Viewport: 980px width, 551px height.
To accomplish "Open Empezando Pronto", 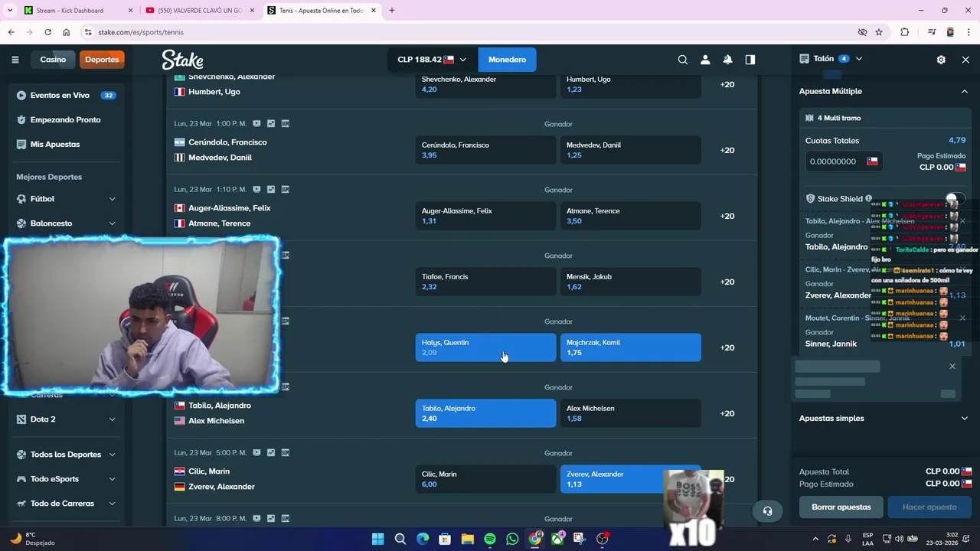I will (x=65, y=120).
